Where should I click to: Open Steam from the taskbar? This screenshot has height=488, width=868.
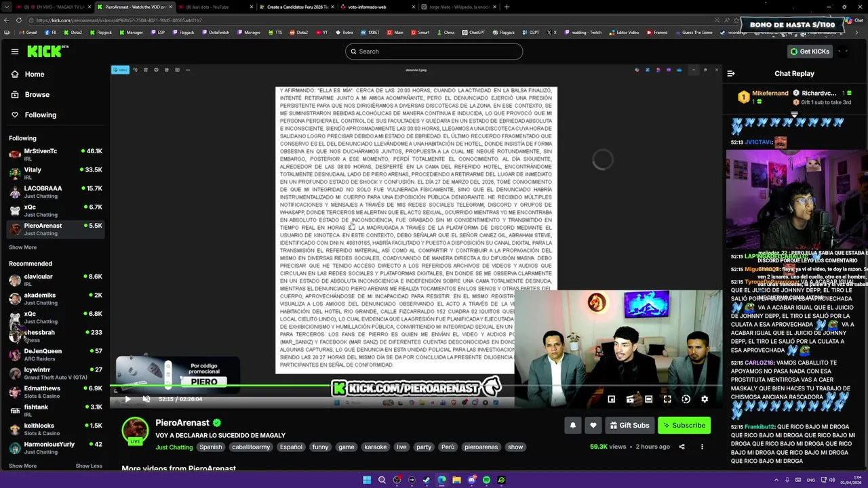coord(427,480)
